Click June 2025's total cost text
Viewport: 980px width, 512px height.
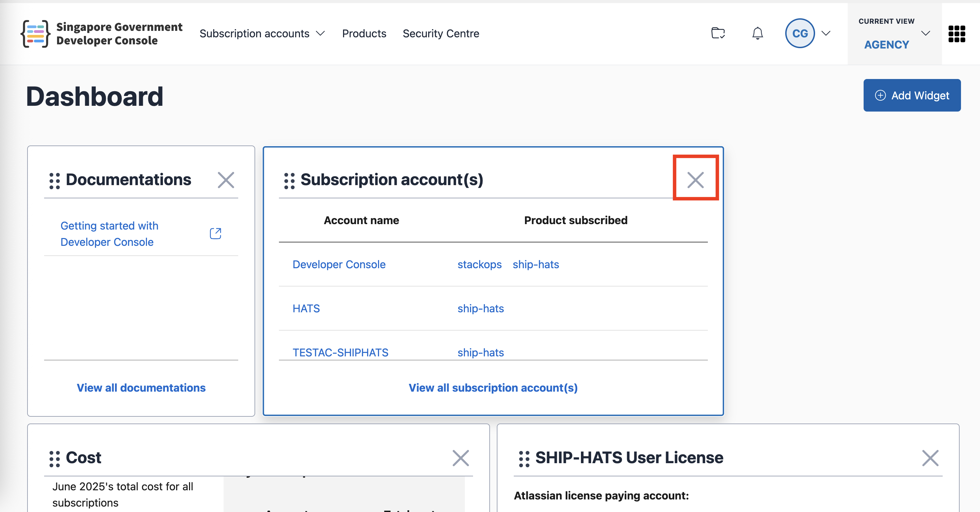[x=122, y=494]
